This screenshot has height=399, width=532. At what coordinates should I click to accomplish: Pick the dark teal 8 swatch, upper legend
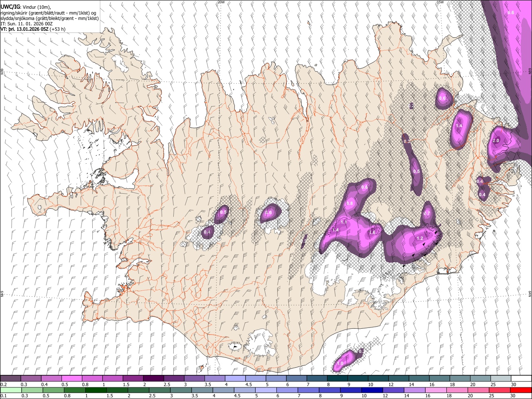(x=337, y=379)
